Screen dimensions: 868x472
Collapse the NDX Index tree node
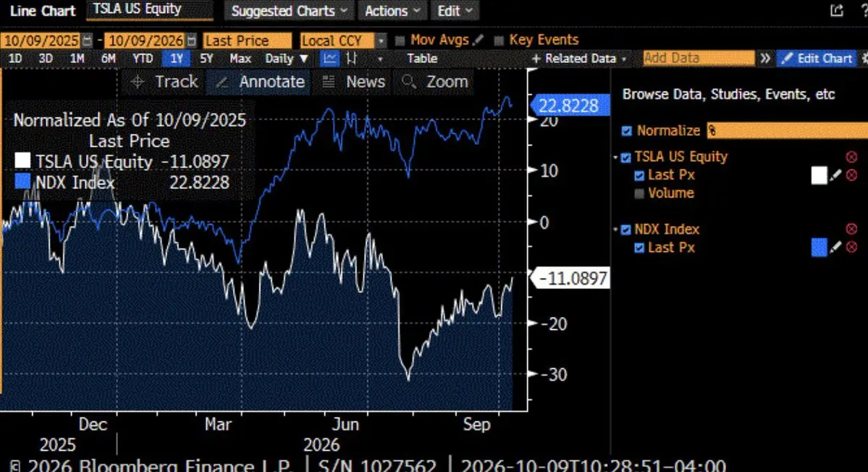tap(615, 229)
